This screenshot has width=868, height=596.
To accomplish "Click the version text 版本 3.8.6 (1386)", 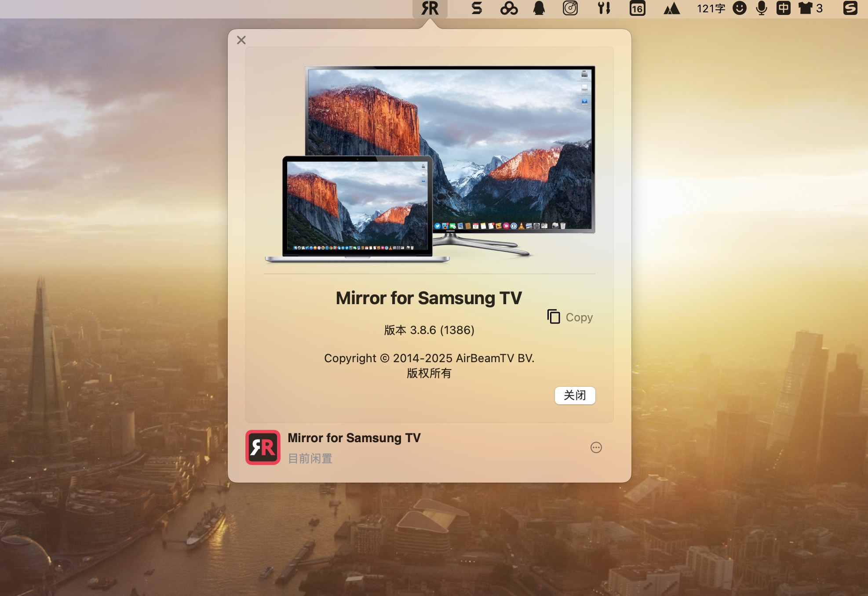I will click(429, 330).
